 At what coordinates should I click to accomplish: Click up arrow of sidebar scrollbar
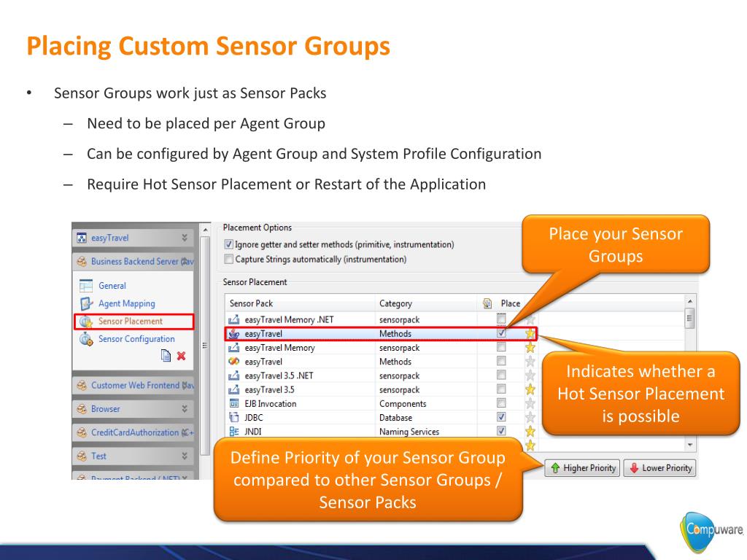(205, 230)
